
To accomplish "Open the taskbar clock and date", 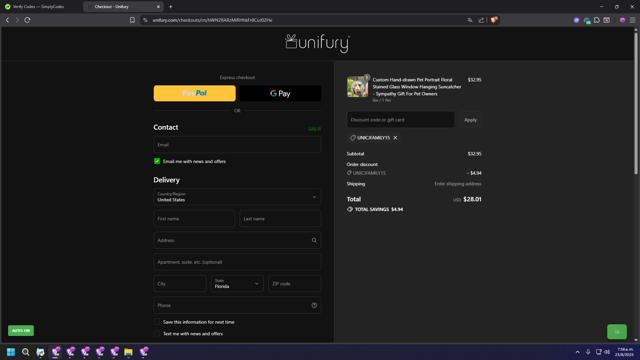I will [x=624, y=352].
